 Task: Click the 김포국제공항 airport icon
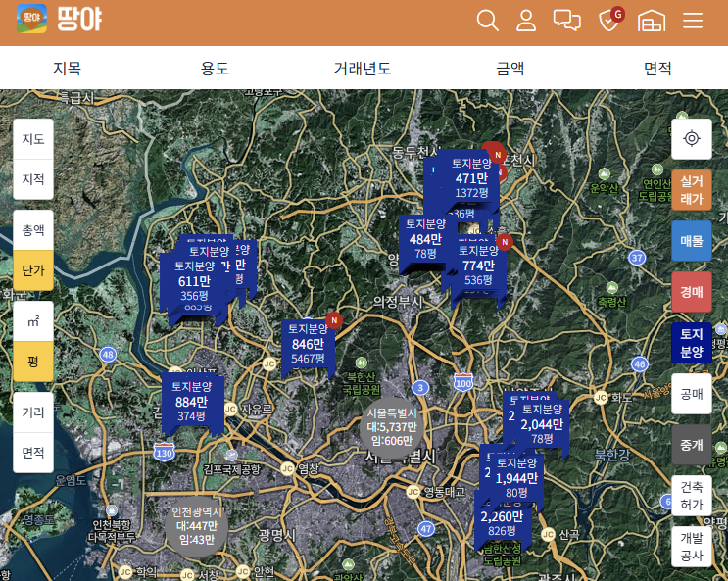point(231,456)
